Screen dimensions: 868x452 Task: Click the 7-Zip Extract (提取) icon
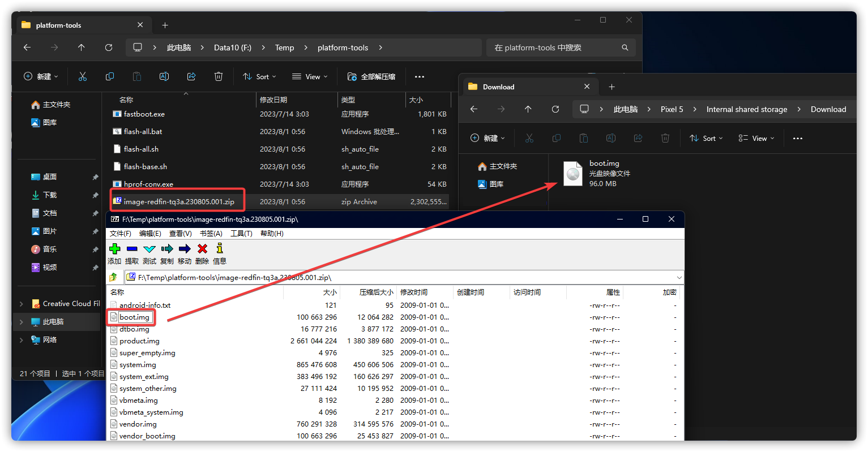click(132, 249)
